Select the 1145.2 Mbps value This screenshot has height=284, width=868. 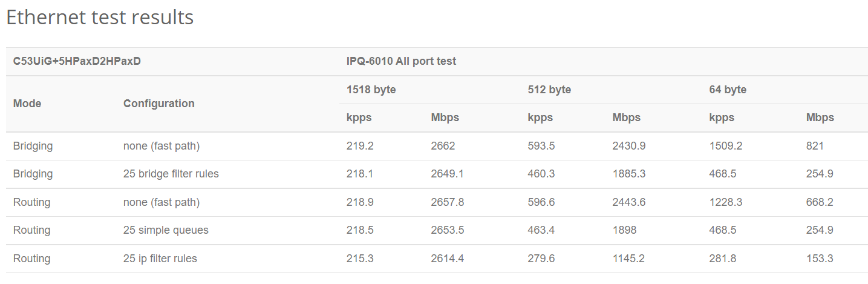(x=628, y=259)
